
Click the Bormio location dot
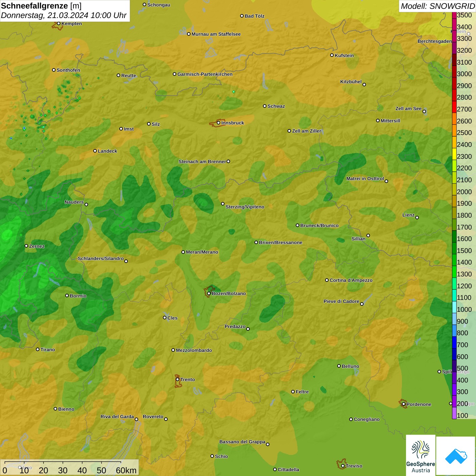click(67, 295)
